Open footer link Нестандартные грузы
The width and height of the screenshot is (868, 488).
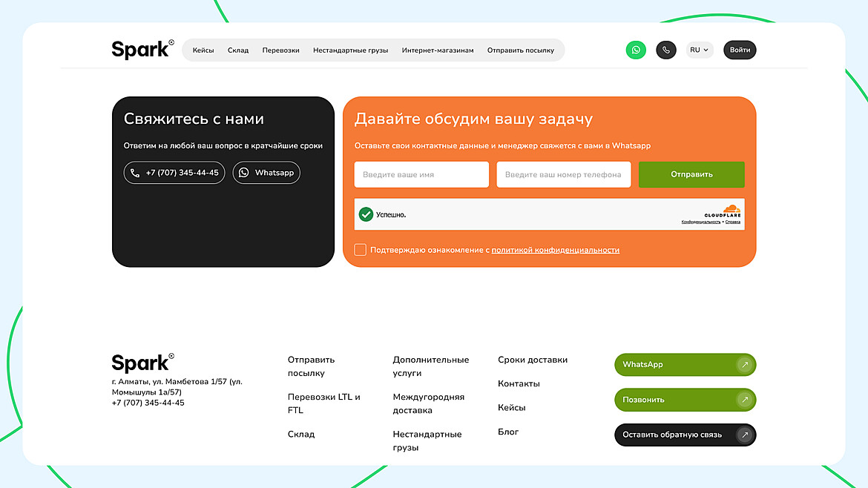(427, 441)
